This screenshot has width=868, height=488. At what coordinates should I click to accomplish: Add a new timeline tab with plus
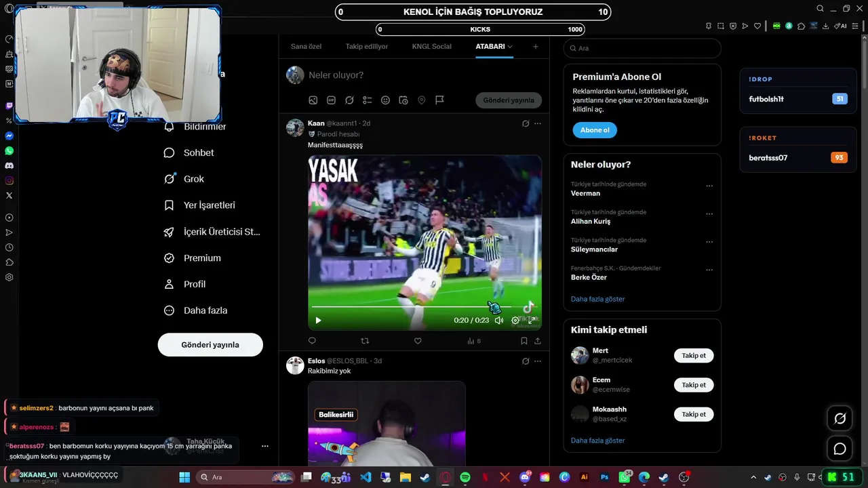pos(536,47)
